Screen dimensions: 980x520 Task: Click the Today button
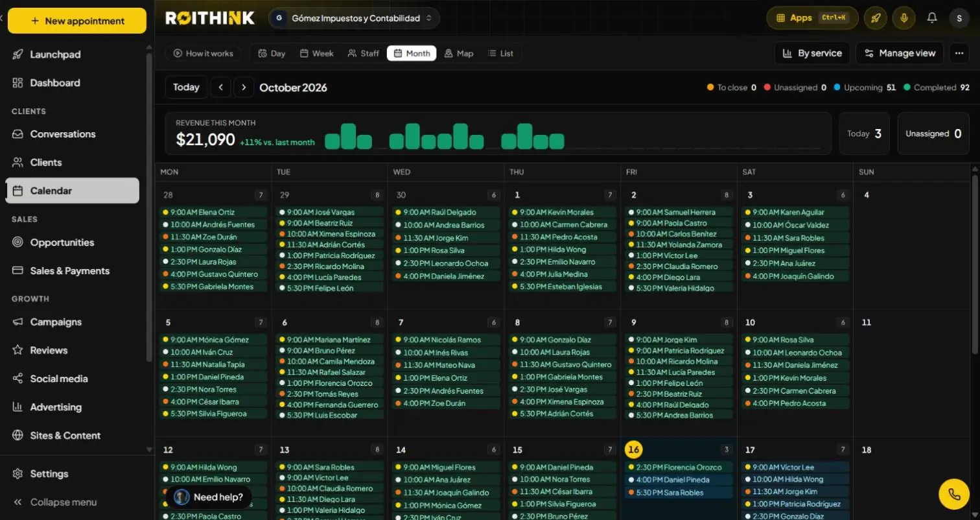tap(187, 87)
